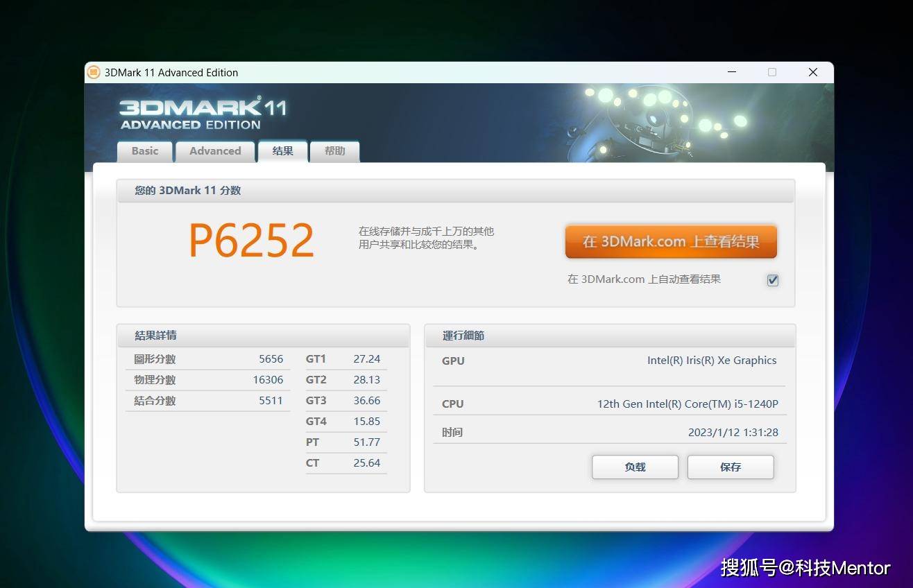
Task: Click the P6252 score
Action: [x=252, y=241]
